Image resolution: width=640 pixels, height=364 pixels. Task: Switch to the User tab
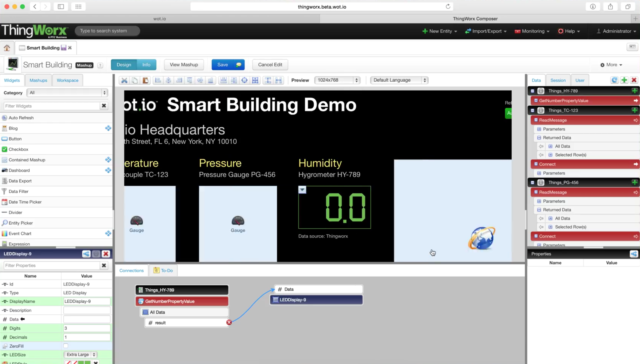tap(580, 80)
